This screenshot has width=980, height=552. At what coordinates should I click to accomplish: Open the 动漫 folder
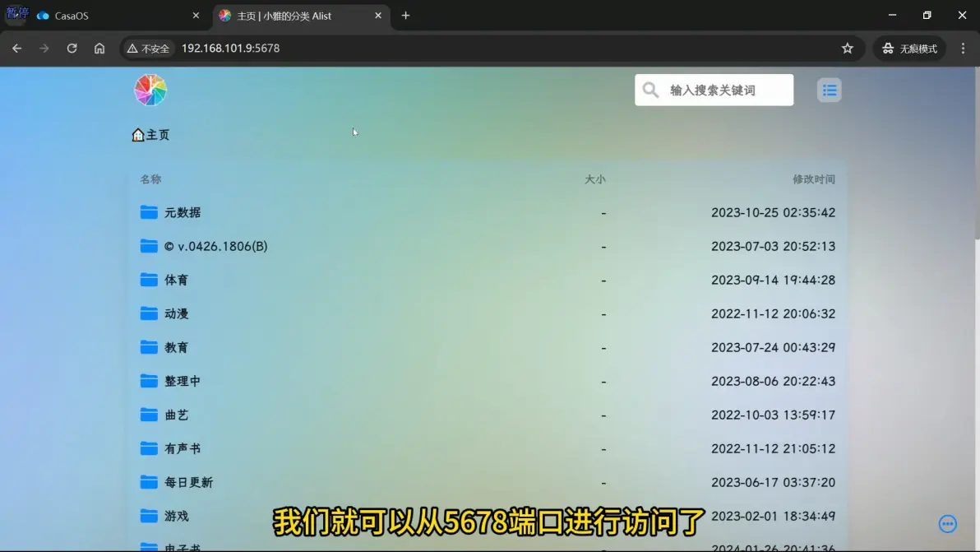click(176, 313)
